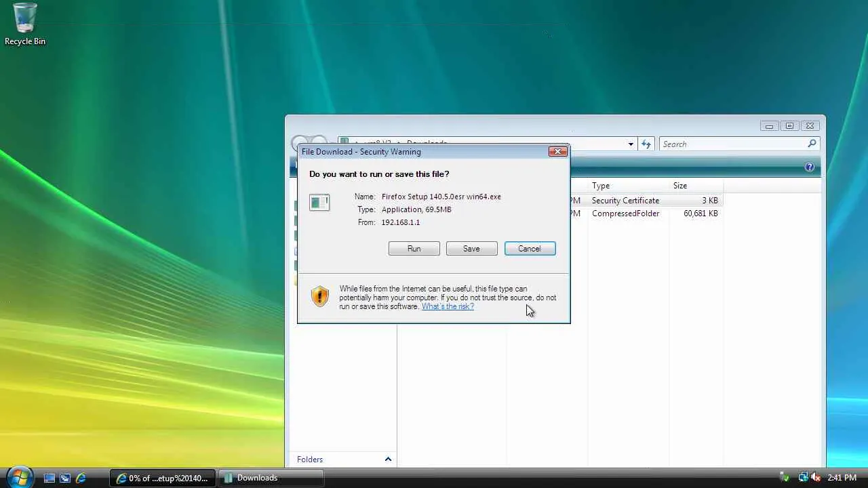The height and width of the screenshot is (488, 868).
Task: Switch to the download progress taskbar button
Action: [x=163, y=478]
